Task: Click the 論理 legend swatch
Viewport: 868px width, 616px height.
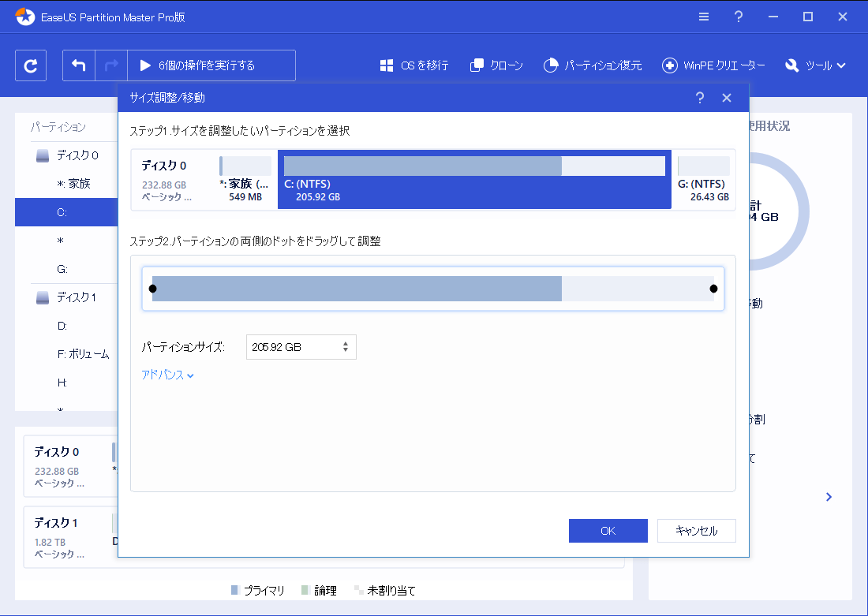Action: pos(305,590)
